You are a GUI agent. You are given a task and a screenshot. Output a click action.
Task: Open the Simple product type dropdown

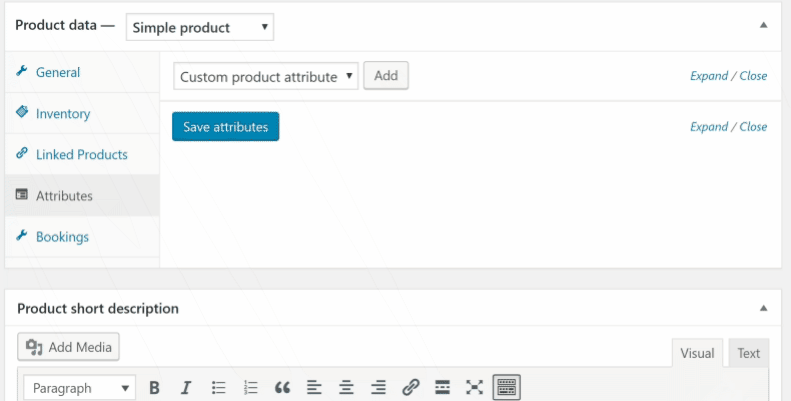pyautogui.click(x=200, y=28)
